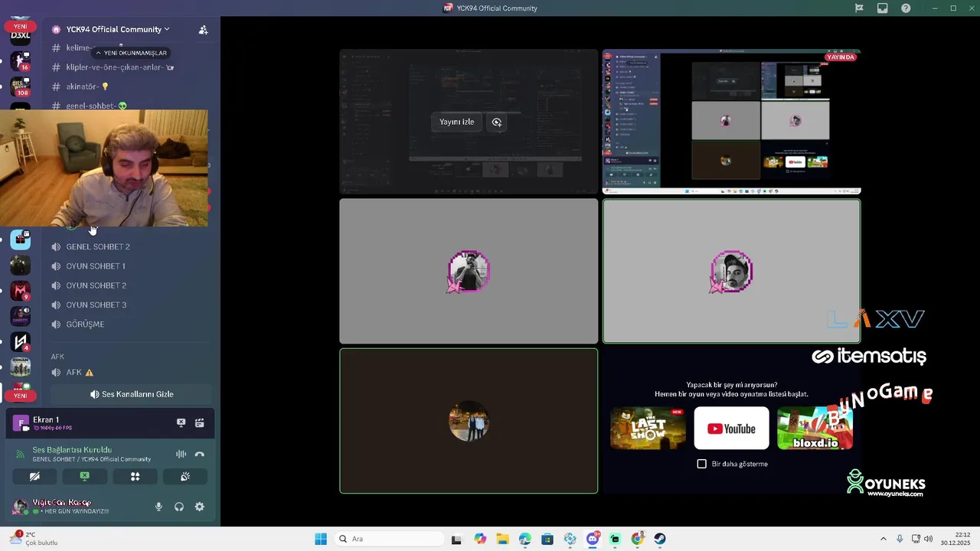Viewport: 980px width, 551px height.
Task: Open the Windows Start menu
Action: click(x=321, y=539)
